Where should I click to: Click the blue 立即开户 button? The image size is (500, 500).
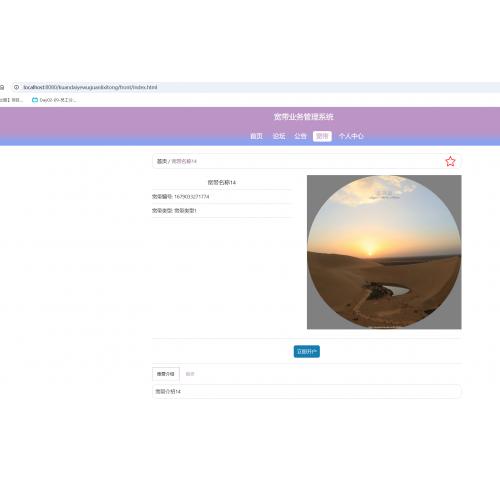(307, 351)
